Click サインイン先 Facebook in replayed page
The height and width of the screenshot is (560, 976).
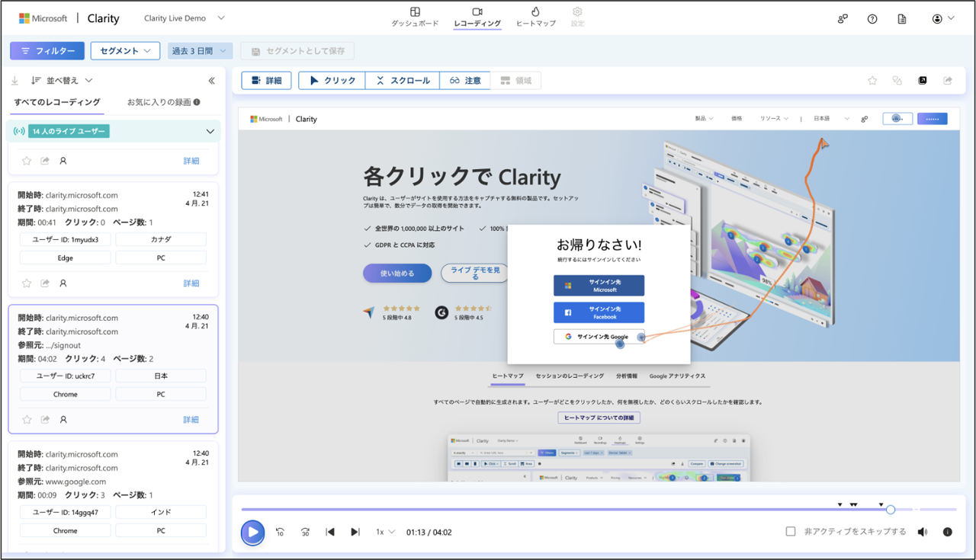point(599,312)
